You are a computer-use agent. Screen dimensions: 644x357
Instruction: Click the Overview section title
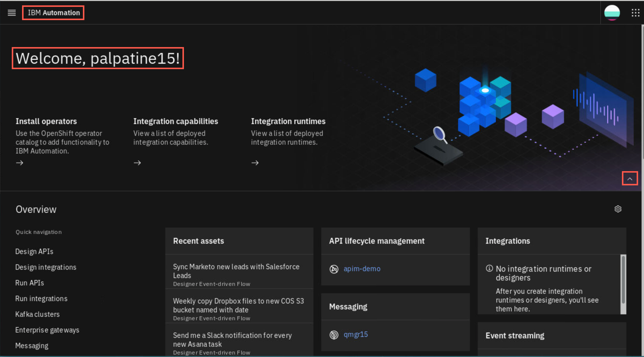[36, 209]
